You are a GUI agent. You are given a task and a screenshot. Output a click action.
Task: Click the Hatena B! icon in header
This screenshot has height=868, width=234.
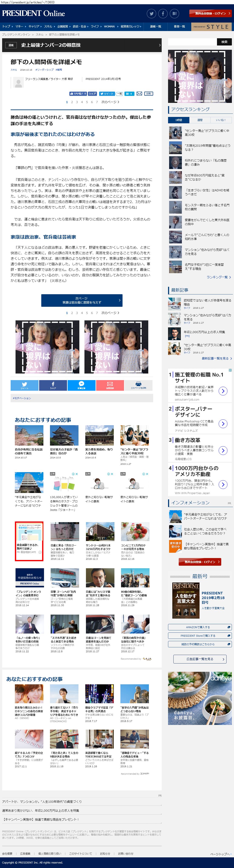174,14
